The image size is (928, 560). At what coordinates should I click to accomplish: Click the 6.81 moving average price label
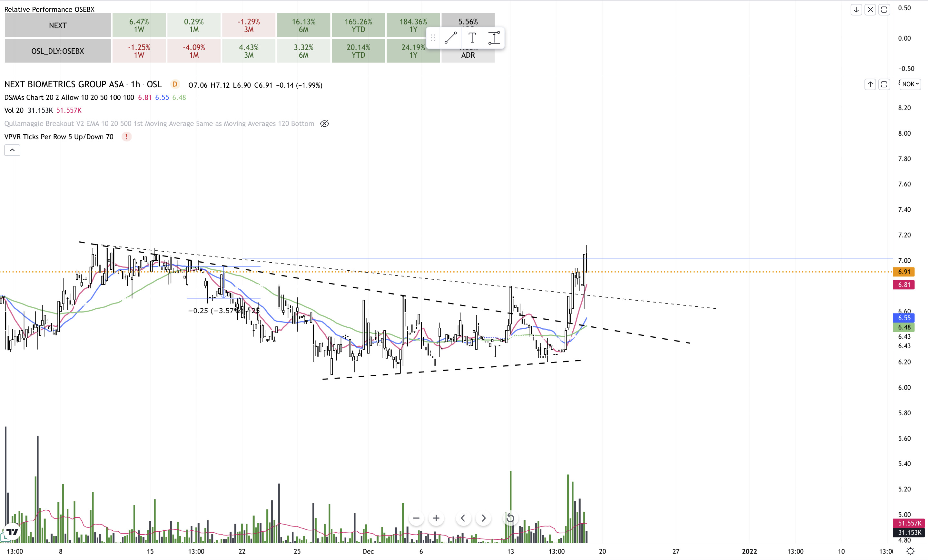pos(903,285)
